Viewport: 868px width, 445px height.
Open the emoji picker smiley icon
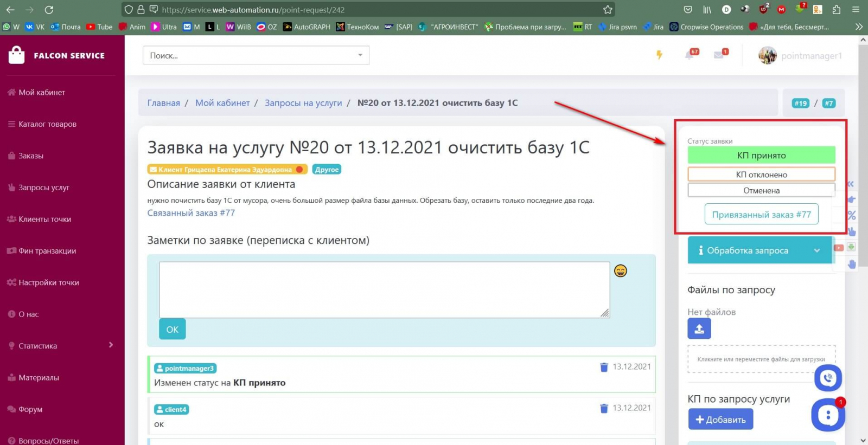point(621,270)
